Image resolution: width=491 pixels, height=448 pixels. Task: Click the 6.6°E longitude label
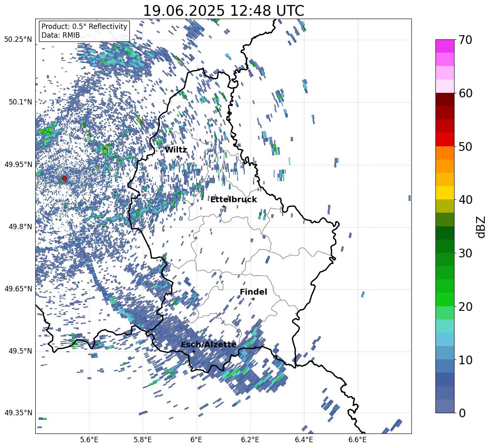tap(357, 440)
